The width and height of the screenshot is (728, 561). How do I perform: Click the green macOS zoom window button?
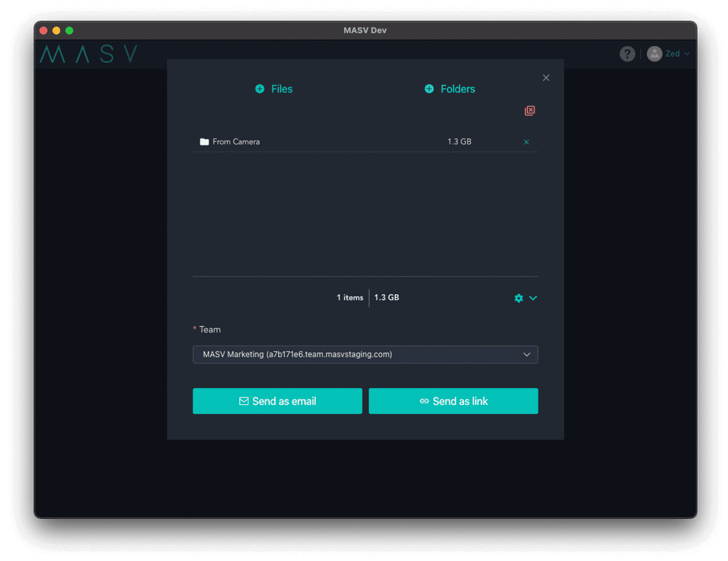pyautogui.click(x=69, y=31)
